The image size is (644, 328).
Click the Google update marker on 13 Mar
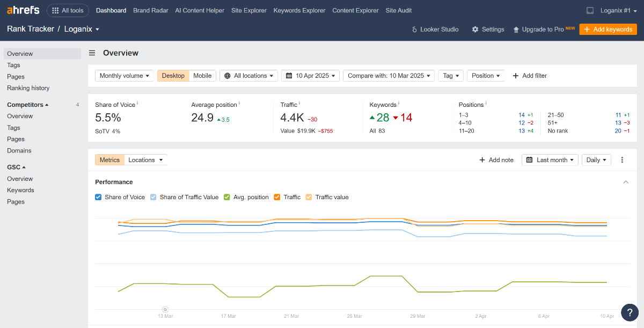[x=165, y=309]
